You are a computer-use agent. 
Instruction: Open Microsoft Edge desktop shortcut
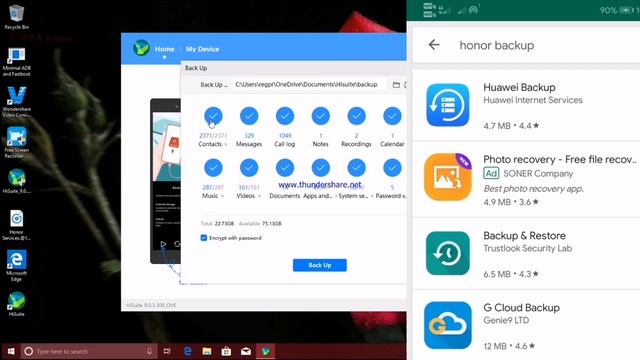click(x=16, y=266)
